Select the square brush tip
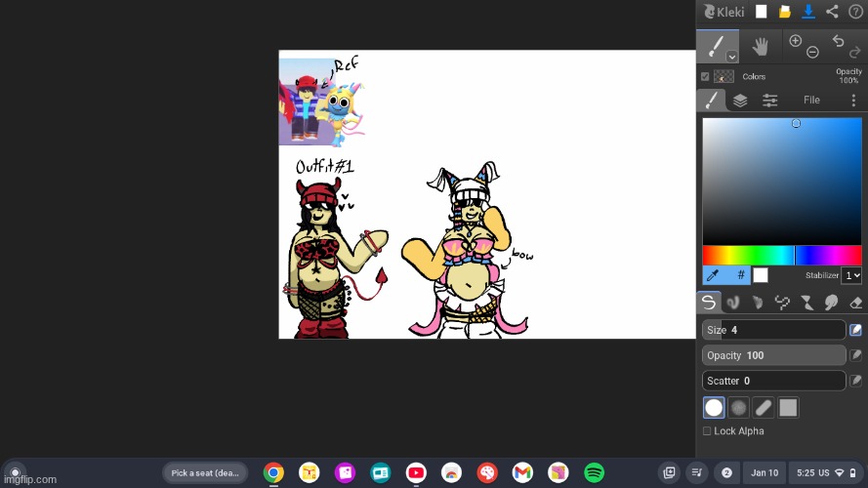 tap(788, 408)
